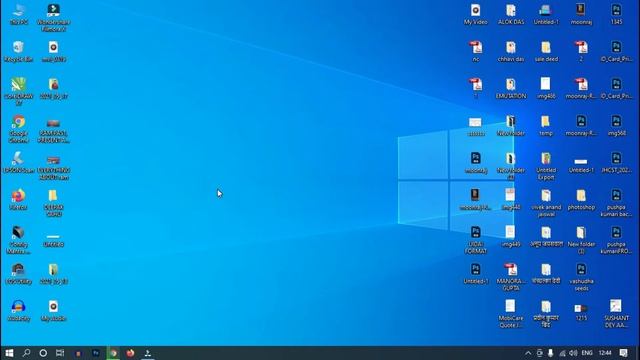Screen dimensions: 640x360
Task: Click the microphone tray icon
Action: point(551,353)
